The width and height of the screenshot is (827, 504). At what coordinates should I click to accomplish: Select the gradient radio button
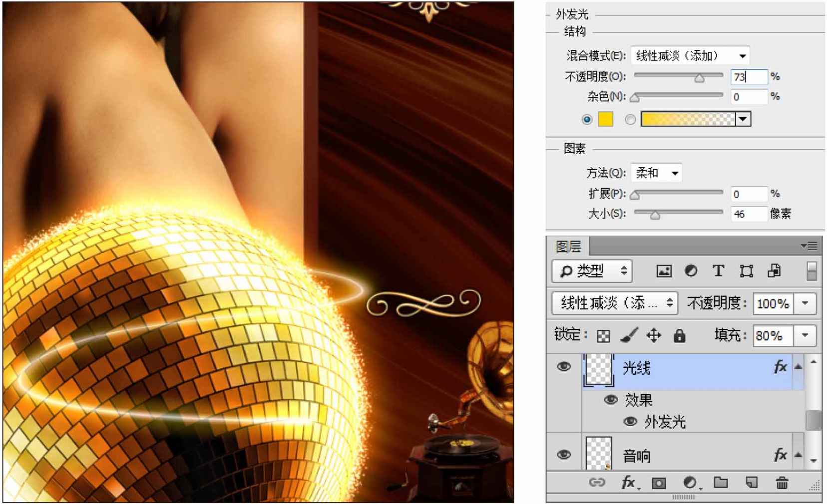point(630,119)
